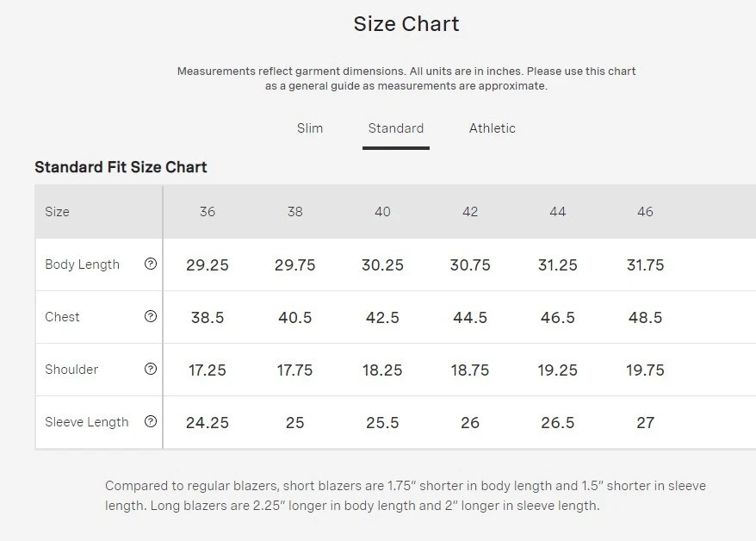Switch to the Slim fit tab

pos(310,128)
